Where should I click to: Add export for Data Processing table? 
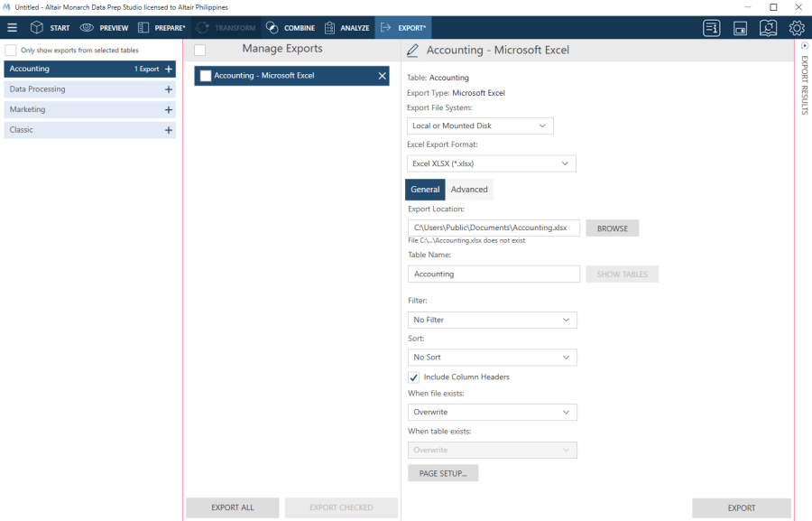click(x=169, y=89)
